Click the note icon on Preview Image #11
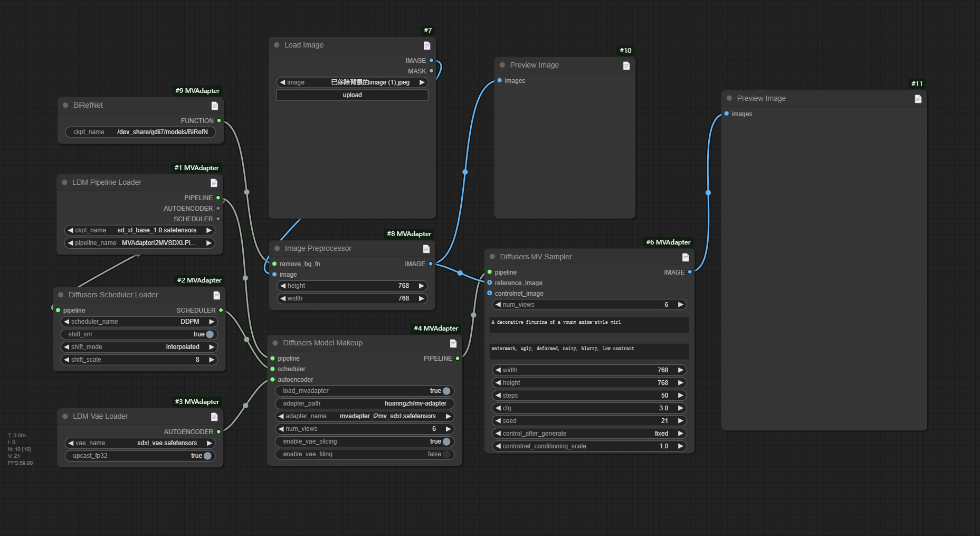 point(918,99)
